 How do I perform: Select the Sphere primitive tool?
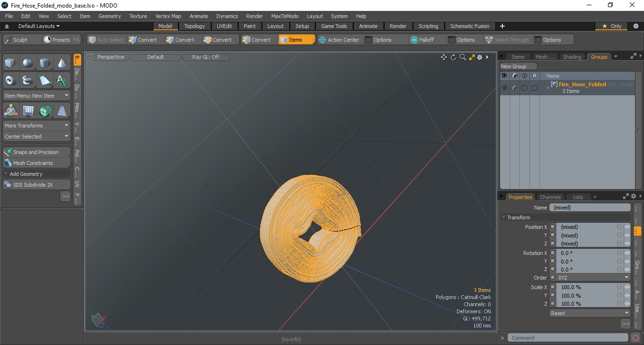[x=27, y=63]
